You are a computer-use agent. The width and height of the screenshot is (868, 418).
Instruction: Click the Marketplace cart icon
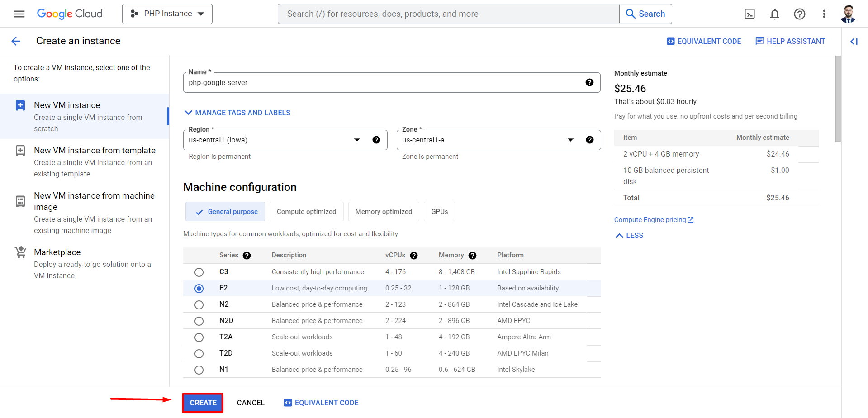pos(20,252)
